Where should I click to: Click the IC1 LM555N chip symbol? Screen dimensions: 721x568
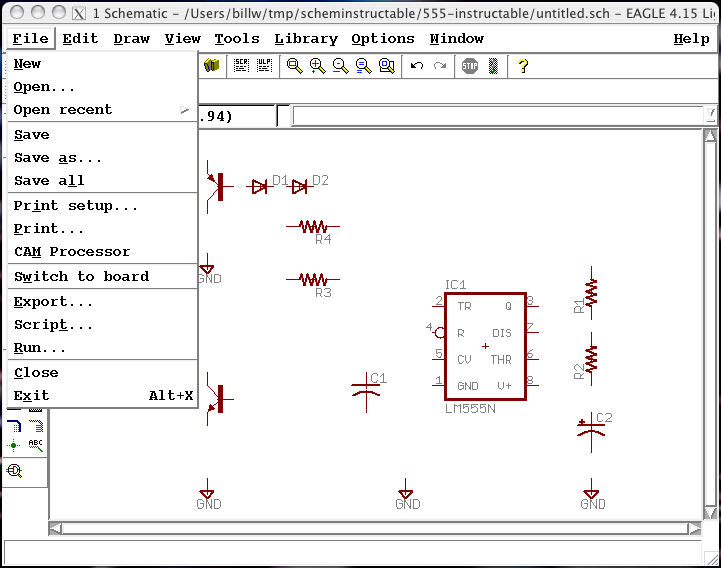486,346
